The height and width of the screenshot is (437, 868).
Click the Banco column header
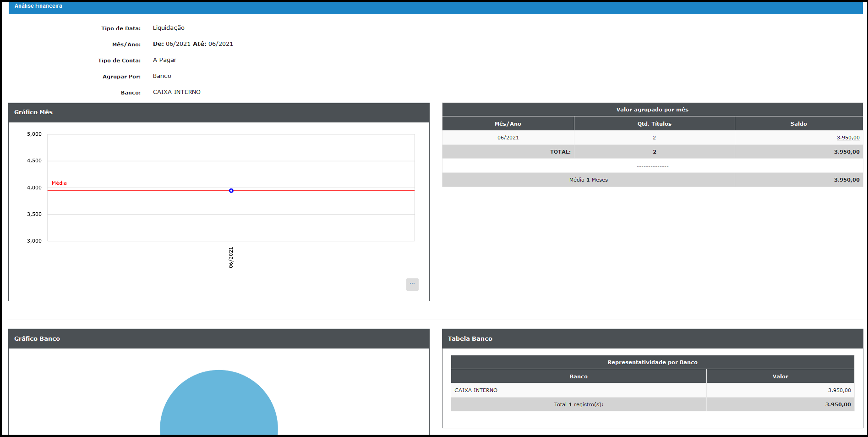[x=579, y=376]
